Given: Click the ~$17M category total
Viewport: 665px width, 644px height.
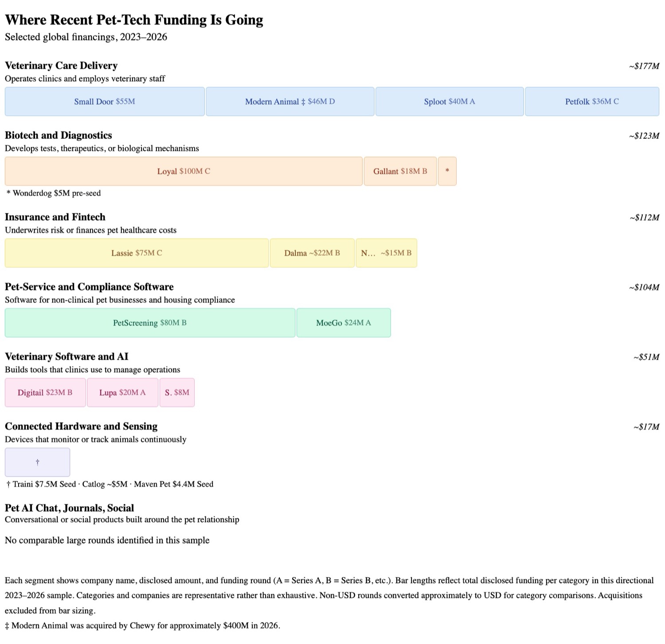Looking at the screenshot, I should [x=646, y=427].
